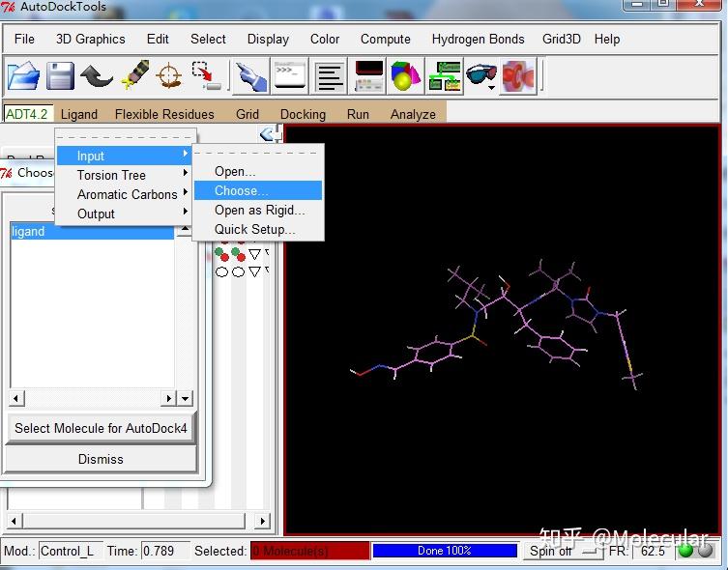The height and width of the screenshot is (570, 728).
Task: Switch to the Docking tab
Action: point(303,114)
